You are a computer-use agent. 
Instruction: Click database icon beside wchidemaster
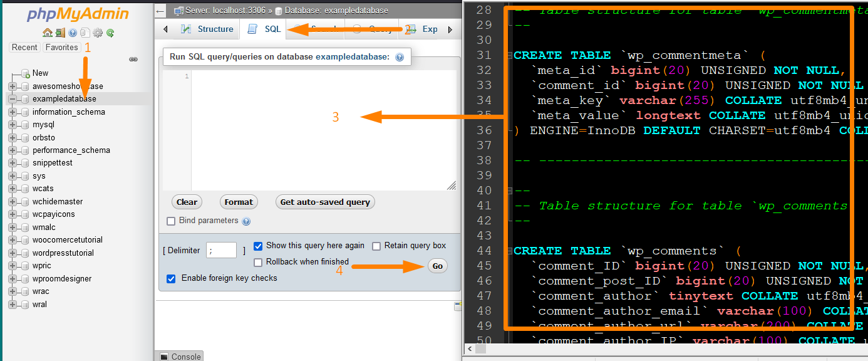click(x=25, y=202)
